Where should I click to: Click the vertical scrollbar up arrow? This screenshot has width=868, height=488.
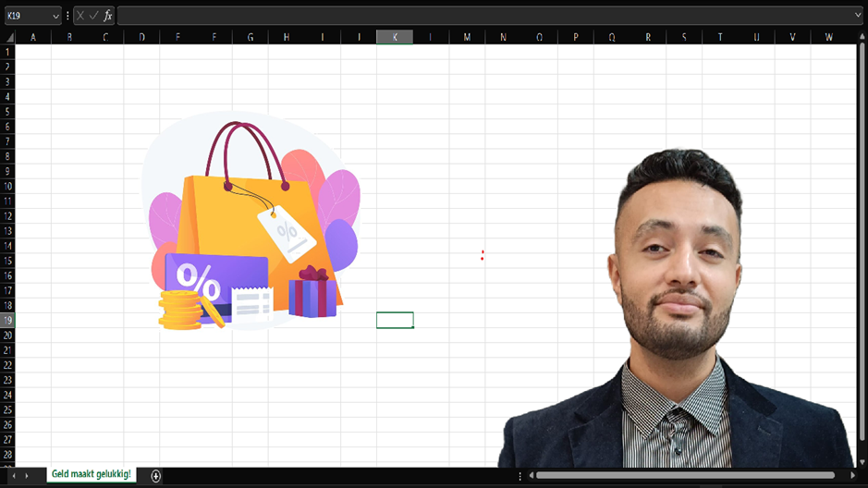tap(862, 37)
